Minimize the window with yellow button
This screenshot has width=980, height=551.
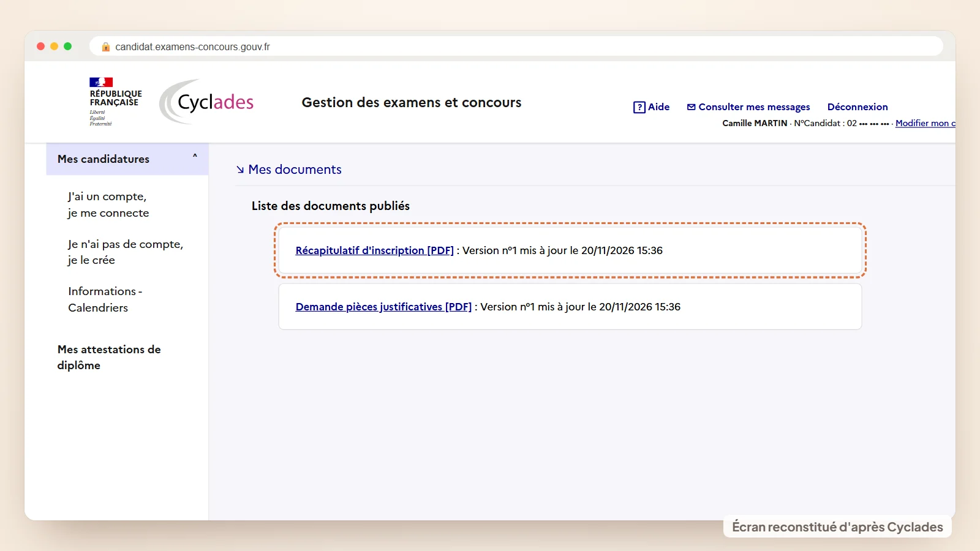click(x=55, y=47)
